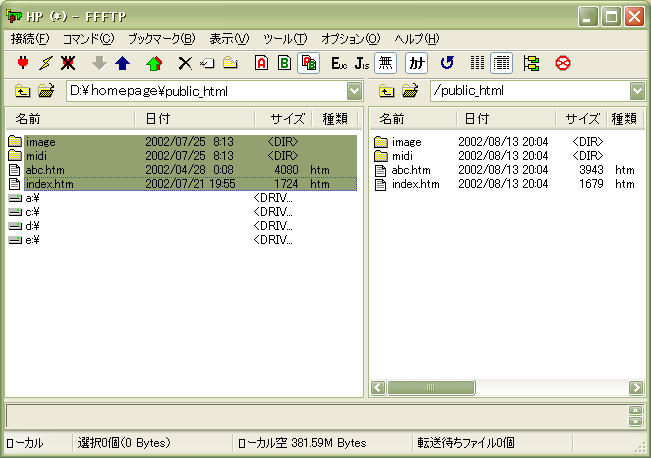651x458 pixels.
Task: Expand the local path D:\homepage\public_html dropdown
Action: pyautogui.click(x=355, y=92)
